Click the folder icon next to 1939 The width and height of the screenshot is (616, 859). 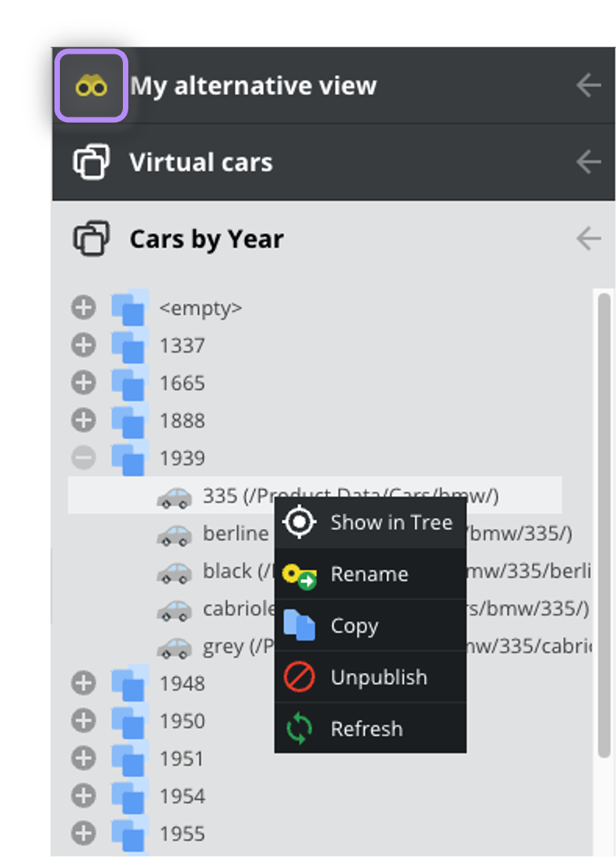[x=130, y=458]
